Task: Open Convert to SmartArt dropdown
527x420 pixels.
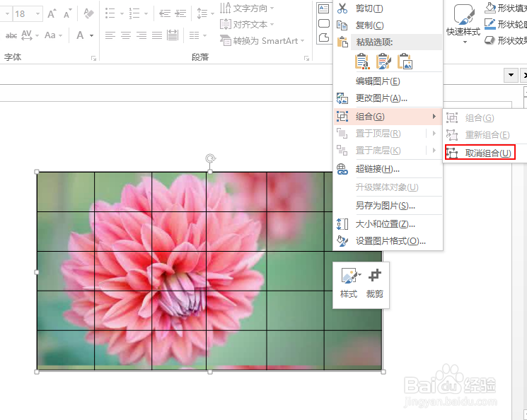Action: click(262, 40)
